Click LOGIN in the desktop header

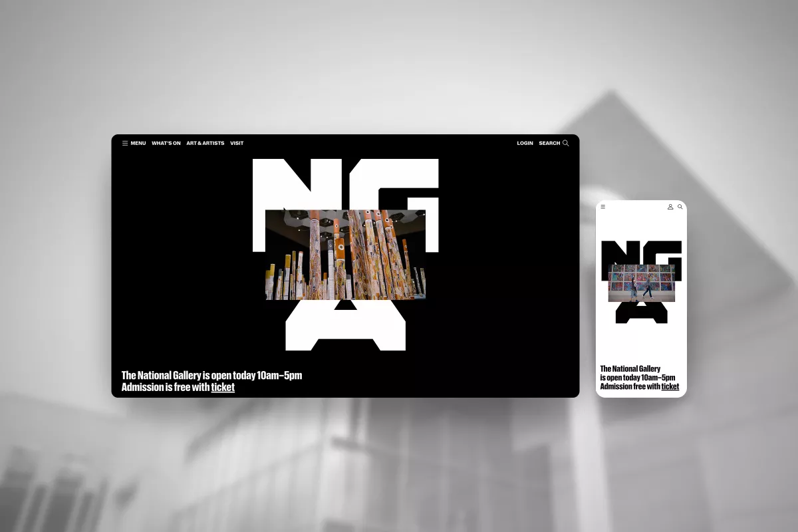click(x=525, y=143)
